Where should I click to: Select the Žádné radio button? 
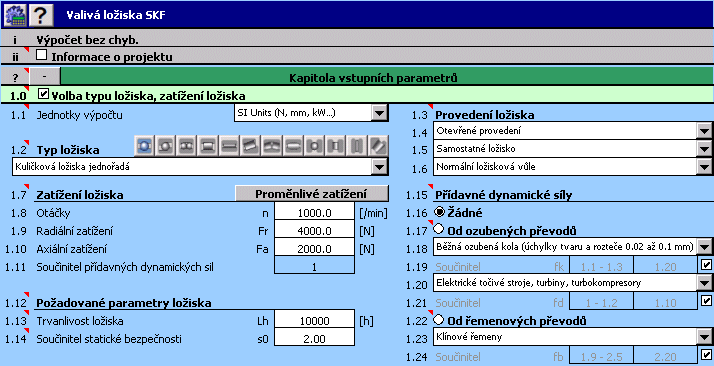click(x=439, y=212)
